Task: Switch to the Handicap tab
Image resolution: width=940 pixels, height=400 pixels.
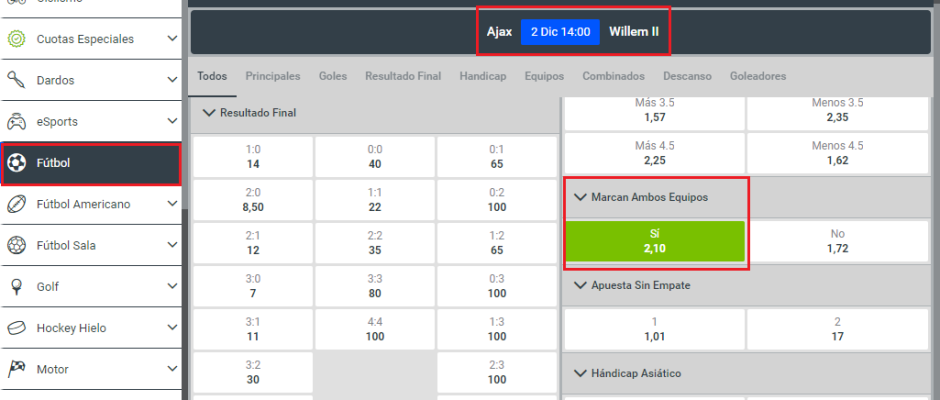Action: click(483, 76)
